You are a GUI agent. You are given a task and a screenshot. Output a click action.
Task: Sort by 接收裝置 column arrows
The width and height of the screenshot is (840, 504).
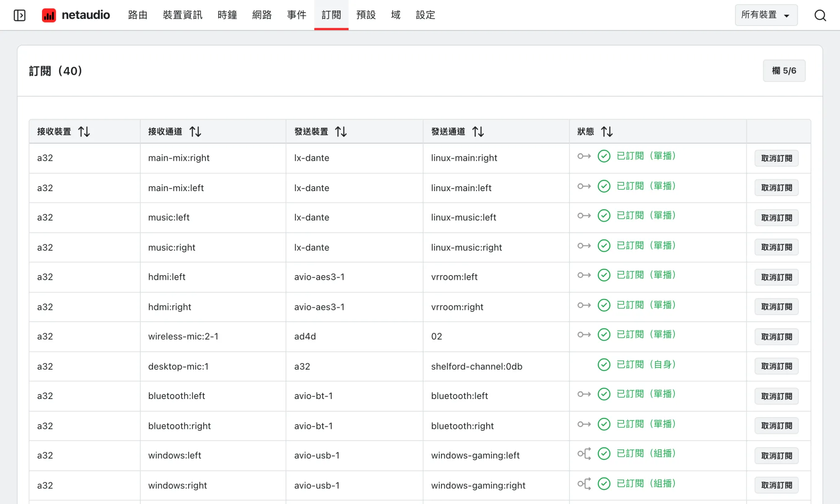tap(84, 131)
